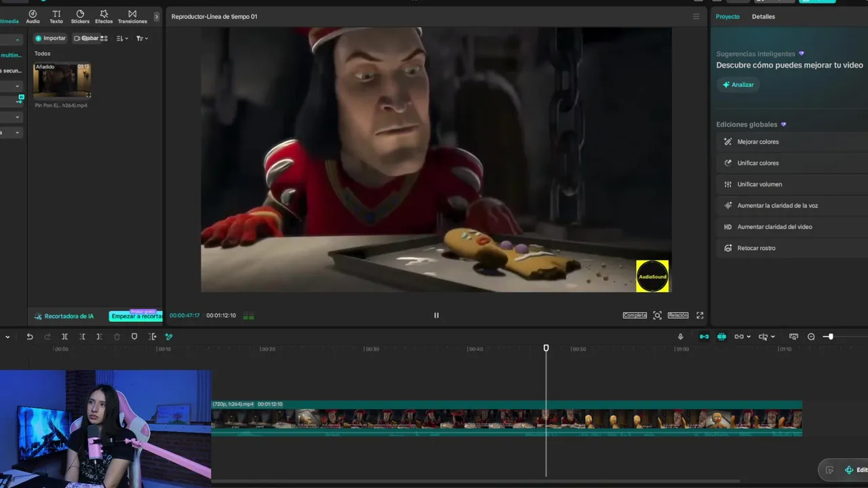
Task: Click the Empezar a recortar button
Action: (136, 317)
